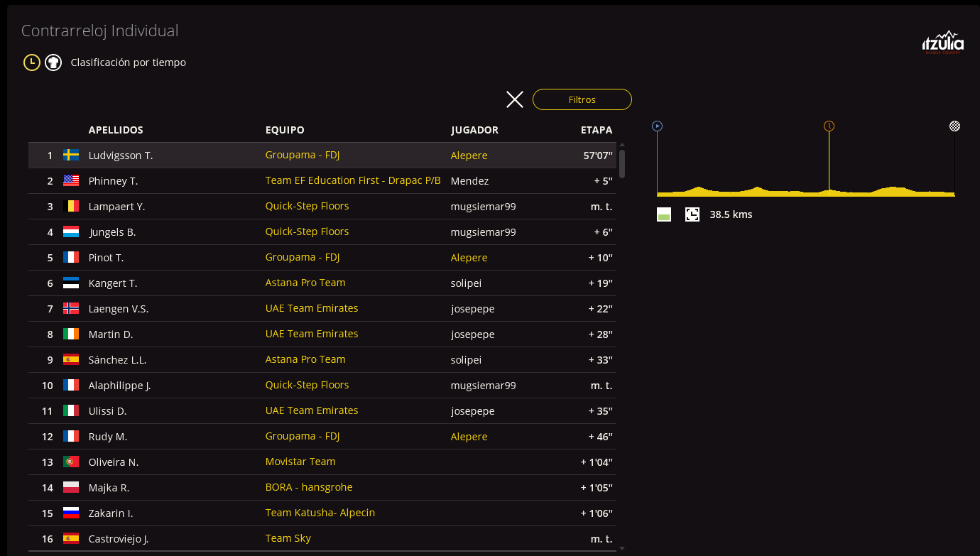Click the Irish flag beside Martin D.
The height and width of the screenshot is (556, 980).
pos(71,334)
